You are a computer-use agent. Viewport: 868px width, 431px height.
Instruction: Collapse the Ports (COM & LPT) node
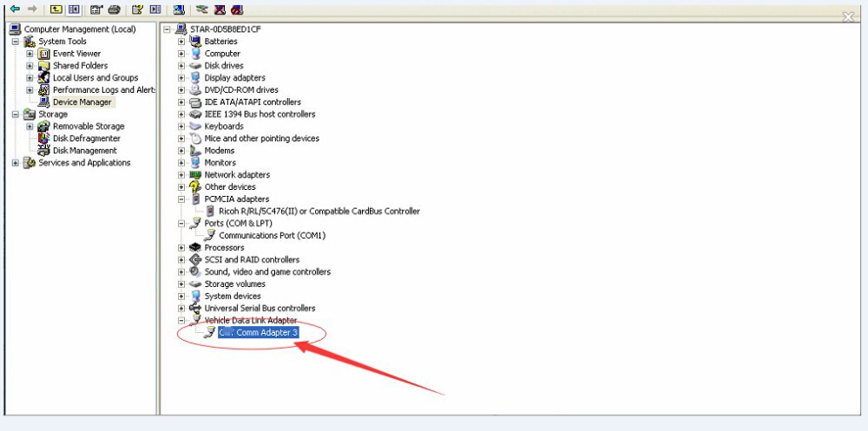click(x=181, y=224)
